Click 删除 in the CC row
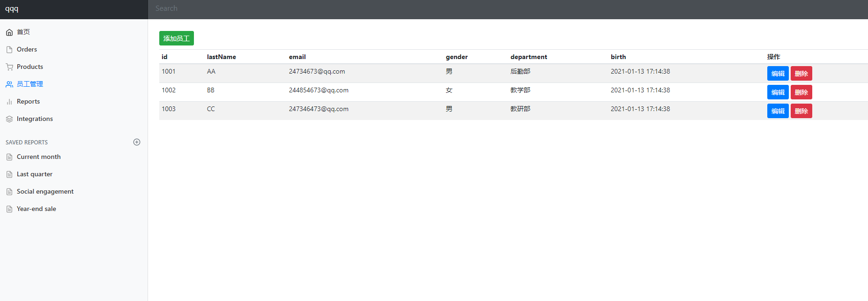 click(x=801, y=111)
